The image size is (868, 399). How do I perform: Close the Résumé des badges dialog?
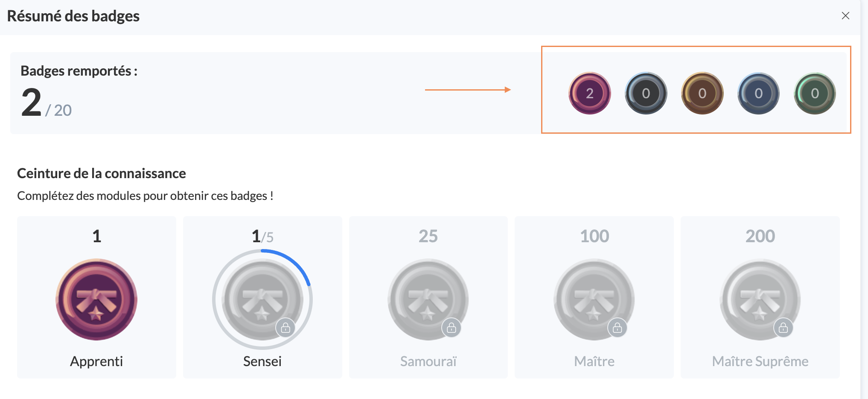click(x=845, y=16)
